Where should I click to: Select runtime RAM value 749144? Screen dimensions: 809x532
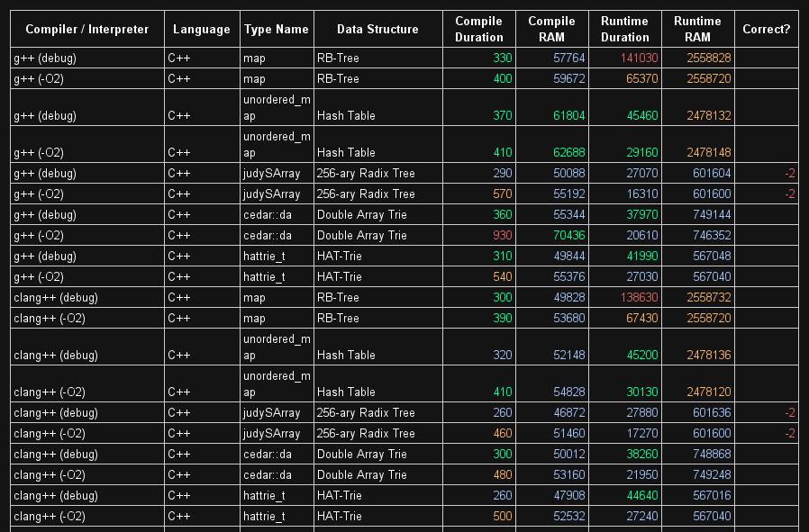712,214
